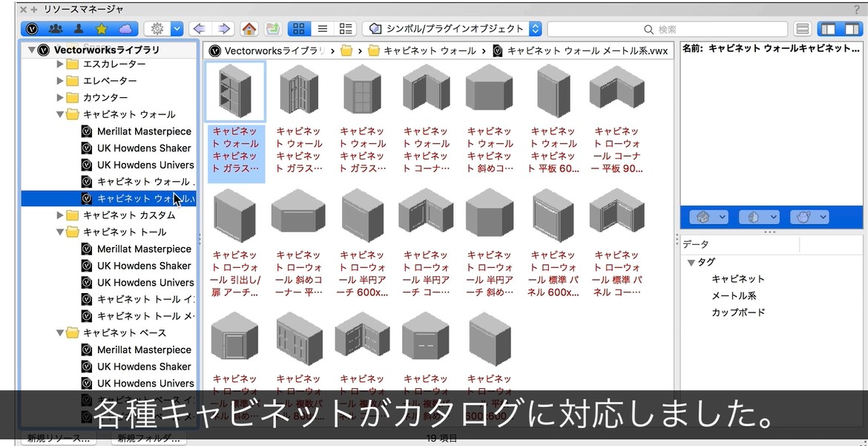Switch to list view

(322, 29)
